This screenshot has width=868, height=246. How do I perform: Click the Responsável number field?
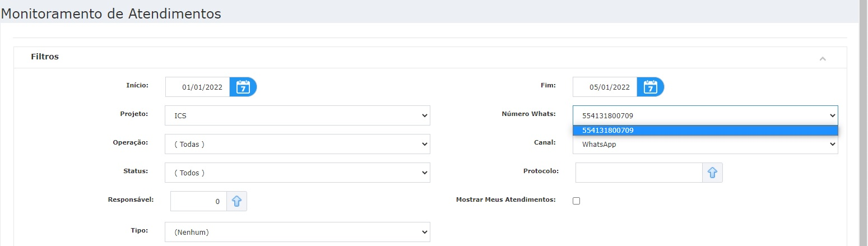198,201
